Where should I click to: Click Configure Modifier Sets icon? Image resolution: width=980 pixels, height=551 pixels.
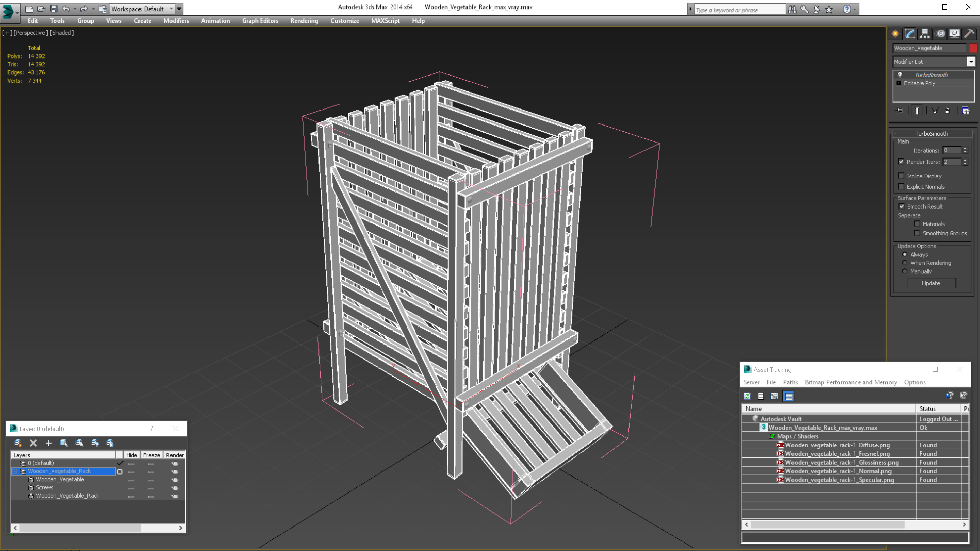[x=966, y=111]
